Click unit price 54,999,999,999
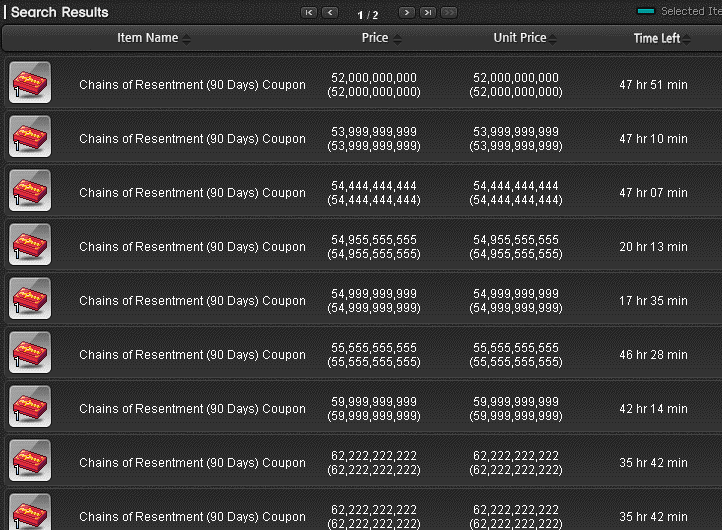Viewport: 722px width, 530px height. click(516, 301)
